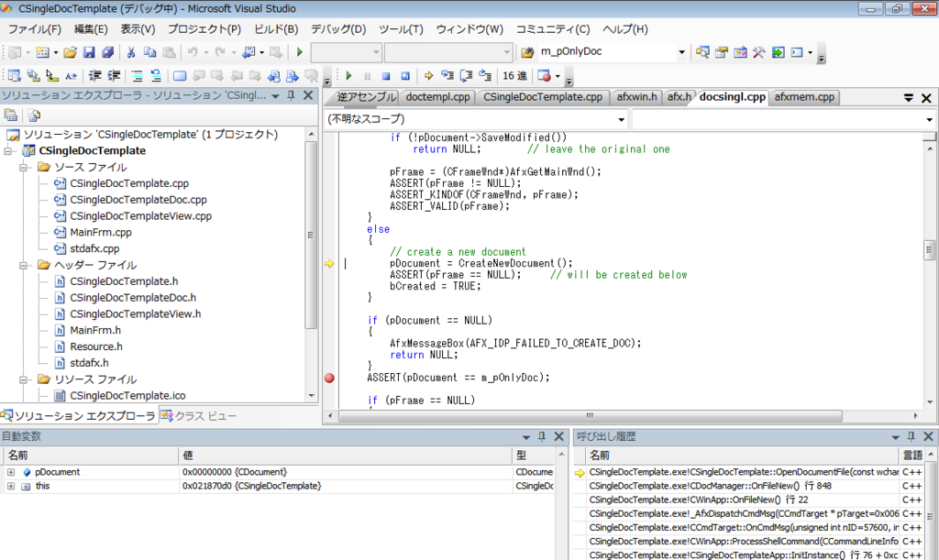939x560 pixels.
Task: Close the active docsingl.cpp document with X
Action: [x=926, y=98]
